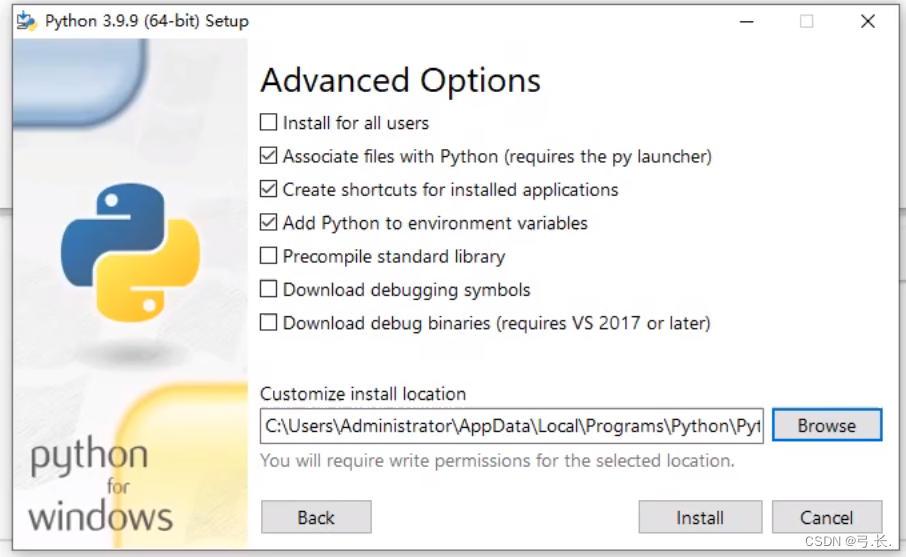Click the blue and yellow Python logo
This screenshot has height=557, width=906.
(x=131, y=252)
